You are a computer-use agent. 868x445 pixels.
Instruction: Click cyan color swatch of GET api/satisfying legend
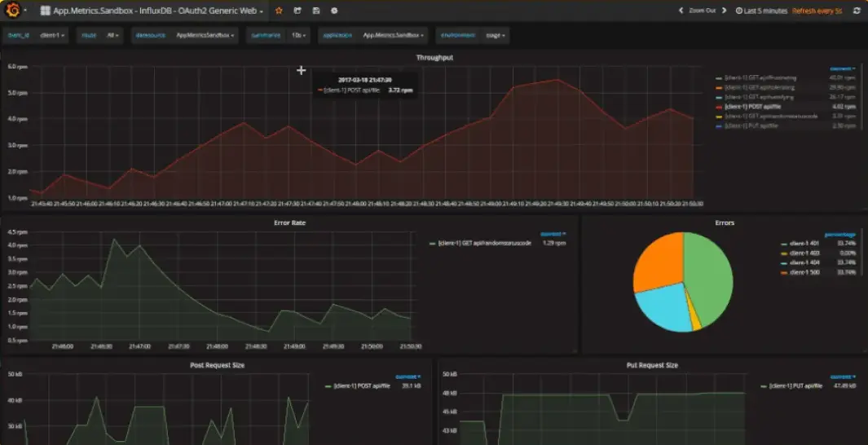719,97
